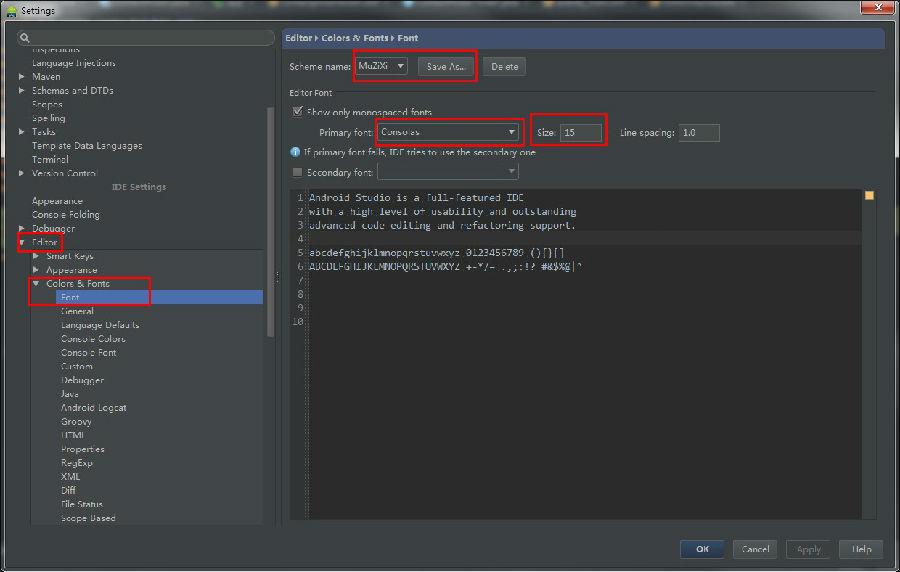Image resolution: width=900 pixels, height=572 pixels.
Task: Toggle Show only monospaced fonts checkbox
Action: (x=297, y=112)
